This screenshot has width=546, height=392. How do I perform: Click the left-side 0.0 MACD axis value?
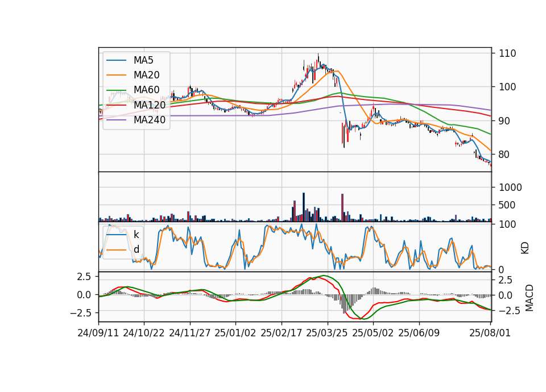[84, 295]
